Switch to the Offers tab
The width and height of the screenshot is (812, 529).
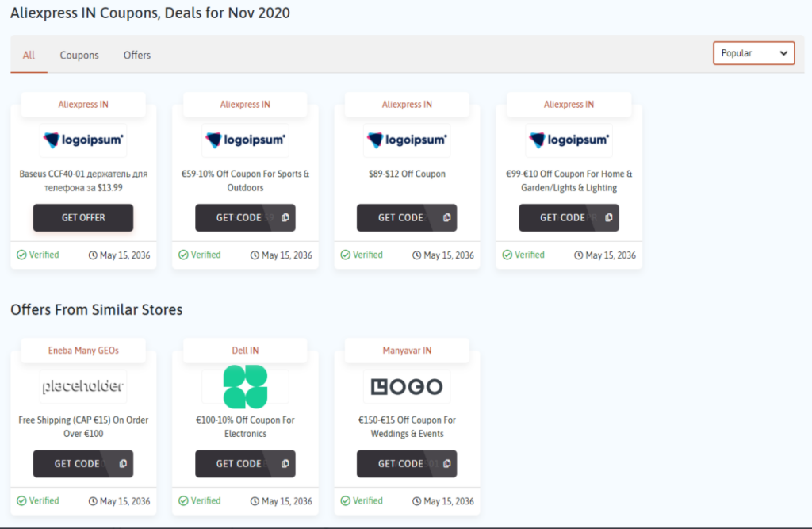[x=136, y=55]
